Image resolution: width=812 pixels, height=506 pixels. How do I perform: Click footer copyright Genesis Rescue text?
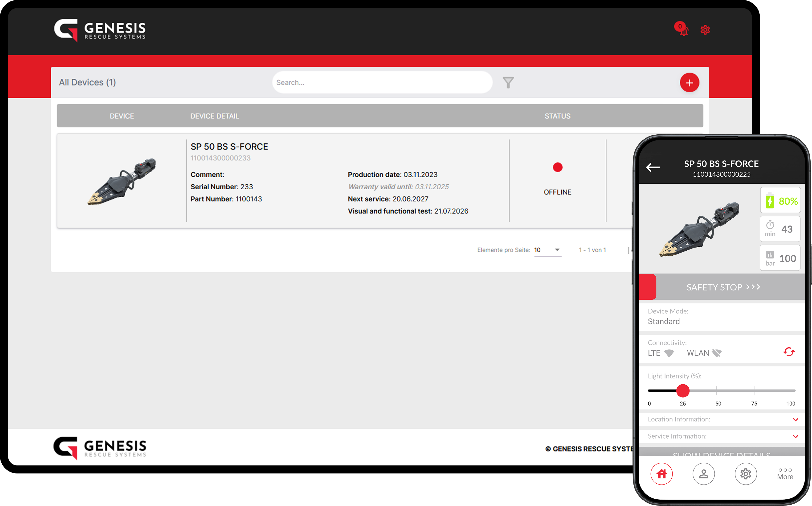pos(589,449)
